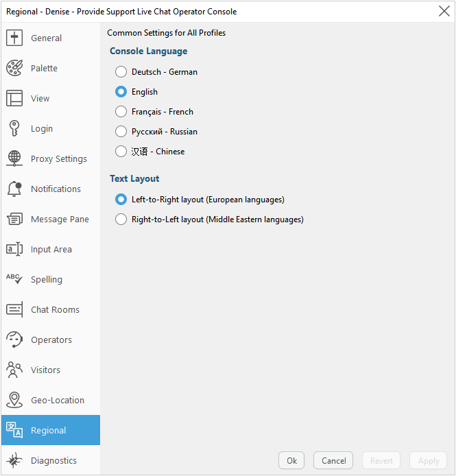Click the Text Layout heading
Screen dimensions: 456x476
[134, 178]
